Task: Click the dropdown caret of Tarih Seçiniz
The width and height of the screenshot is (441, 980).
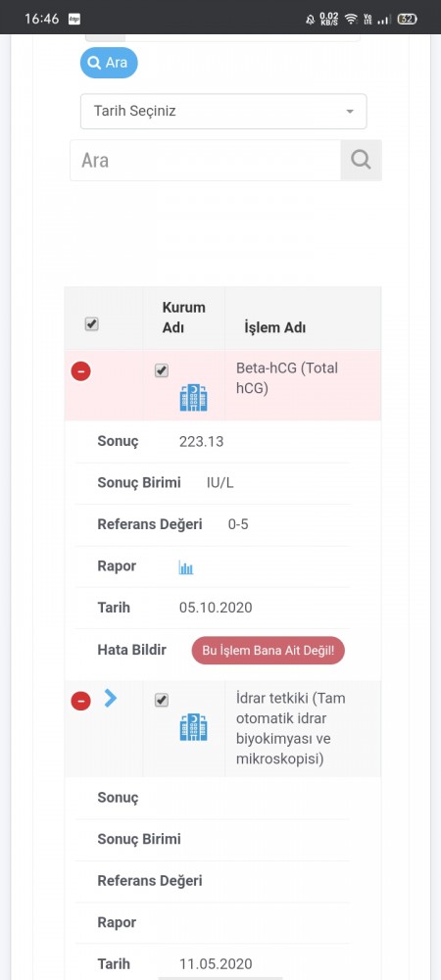Action: click(350, 112)
